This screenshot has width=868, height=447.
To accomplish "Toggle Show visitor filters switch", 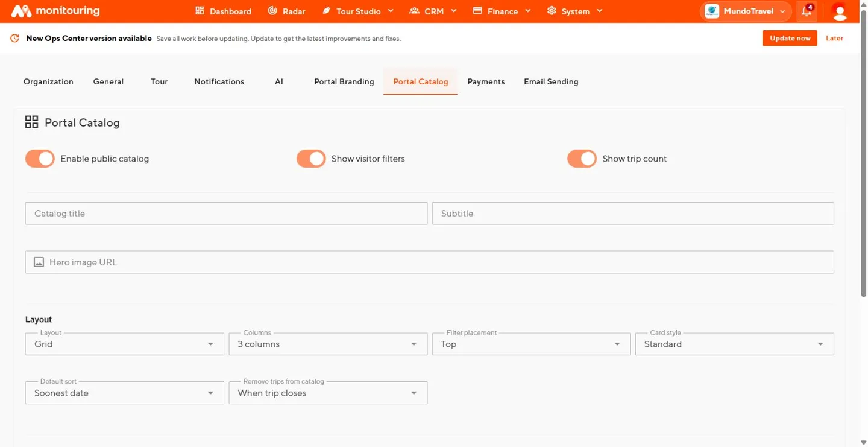I will [x=311, y=159].
